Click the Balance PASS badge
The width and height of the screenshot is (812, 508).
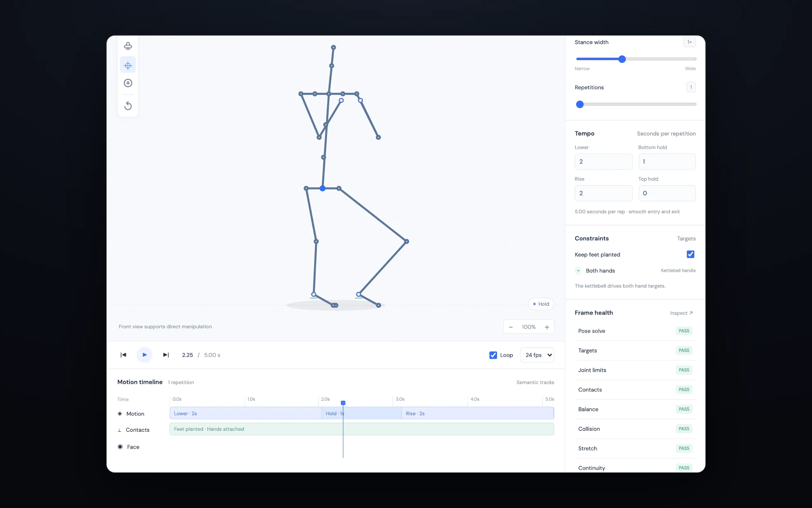[684, 409]
